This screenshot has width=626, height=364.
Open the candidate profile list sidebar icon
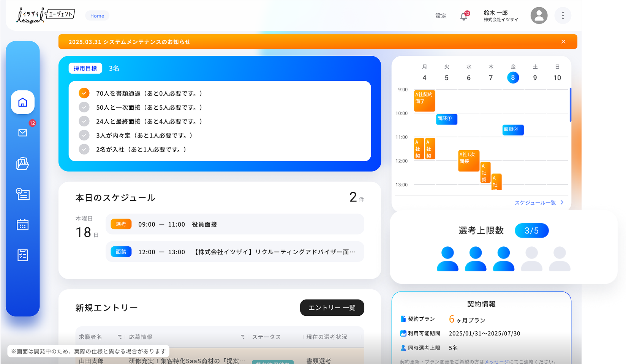pos(23,194)
